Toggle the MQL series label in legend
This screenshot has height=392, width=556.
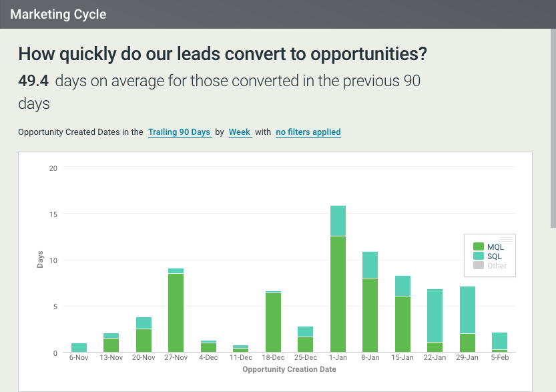pyautogui.click(x=495, y=247)
